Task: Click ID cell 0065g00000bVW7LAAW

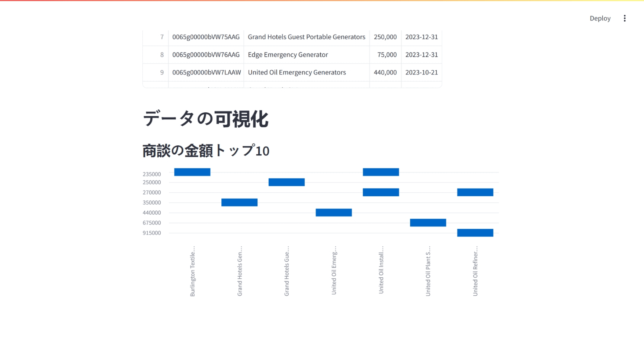Action: click(x=206, y=73)
